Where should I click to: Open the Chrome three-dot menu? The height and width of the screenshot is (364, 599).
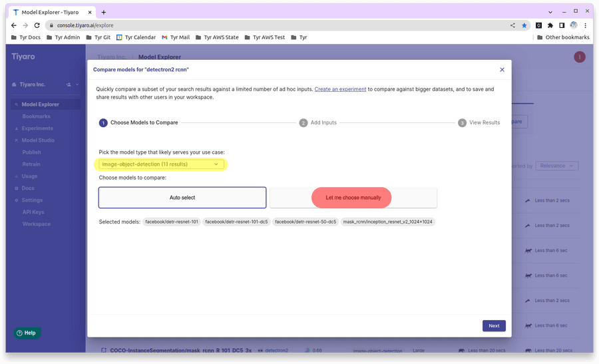point(585,25)
